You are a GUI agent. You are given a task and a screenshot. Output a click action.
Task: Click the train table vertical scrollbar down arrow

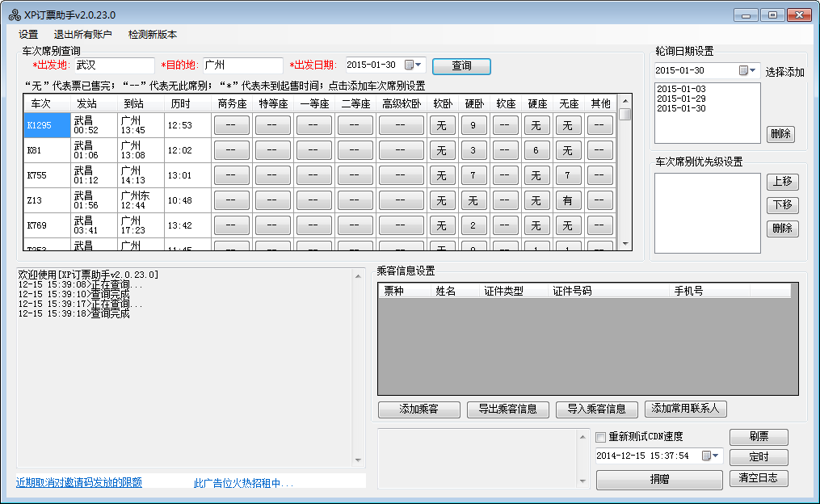point(624,244)
